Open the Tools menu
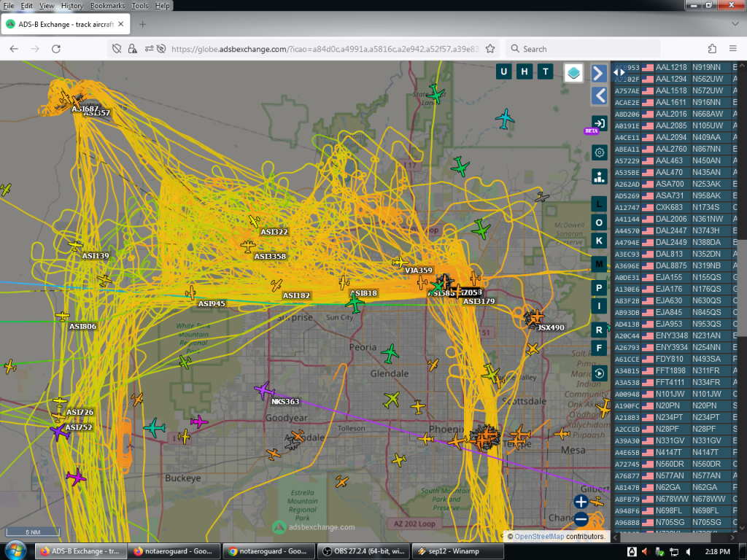The width and height of the screenshot is (747, 560). pyautogui.click(x=139, y=6)
